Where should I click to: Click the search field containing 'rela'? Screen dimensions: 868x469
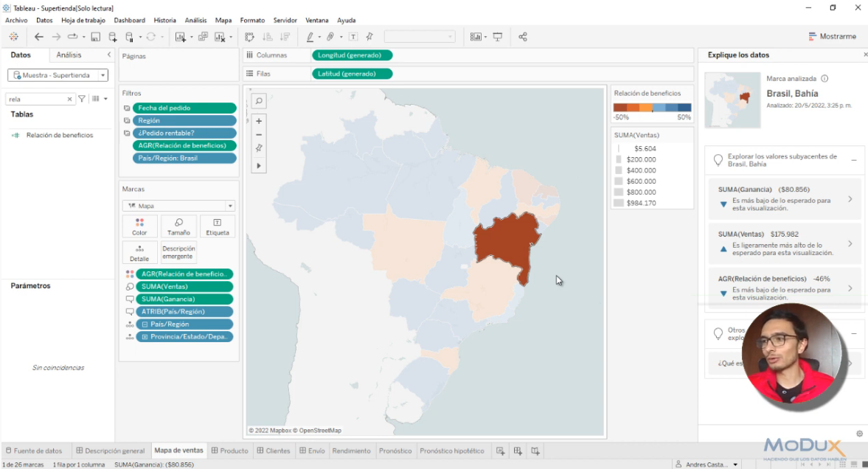[33, 98]
